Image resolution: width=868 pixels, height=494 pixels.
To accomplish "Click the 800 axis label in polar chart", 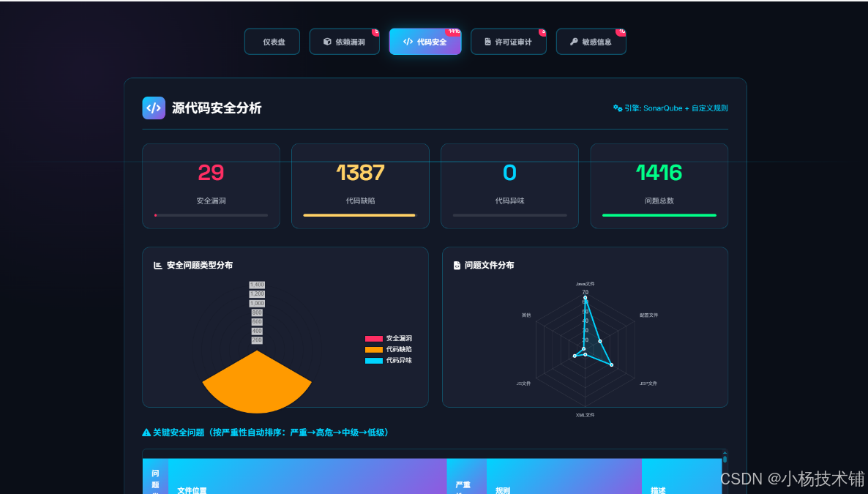I will tap(257, 313).
